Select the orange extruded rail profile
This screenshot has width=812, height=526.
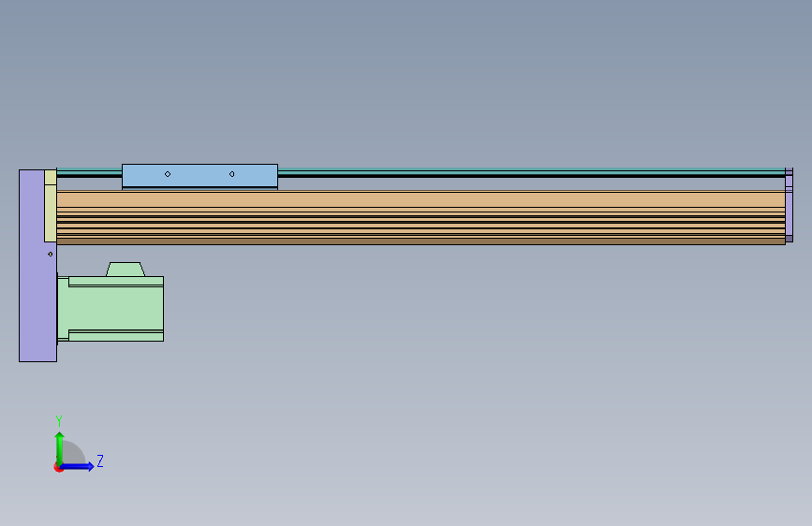tap(421, 217)
